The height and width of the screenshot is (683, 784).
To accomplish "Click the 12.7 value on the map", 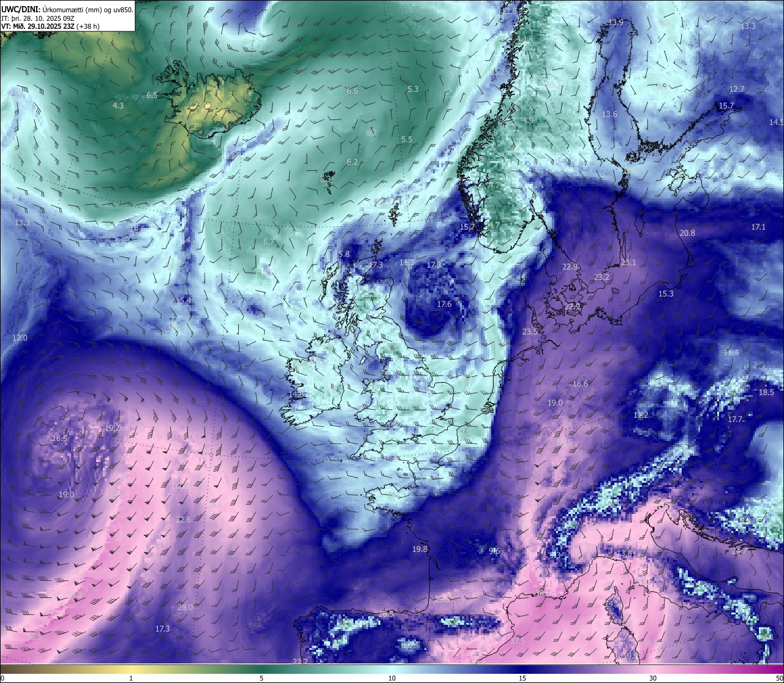I will coord(737,89).
